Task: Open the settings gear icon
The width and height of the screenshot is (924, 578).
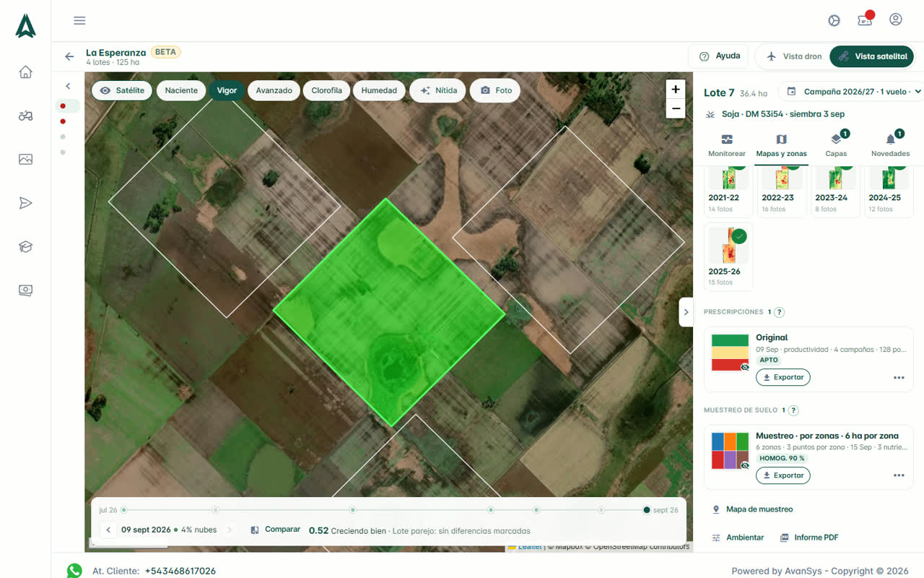Action: pos(834,20)
